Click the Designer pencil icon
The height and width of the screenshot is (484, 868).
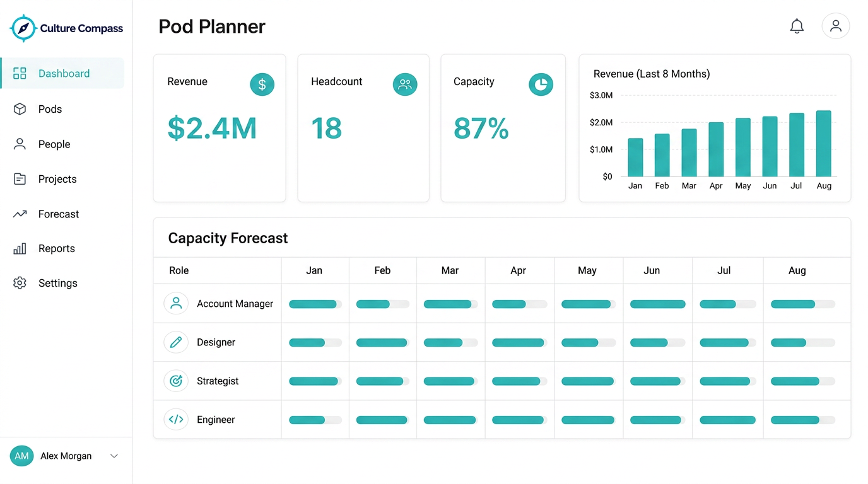pos(176,342)
